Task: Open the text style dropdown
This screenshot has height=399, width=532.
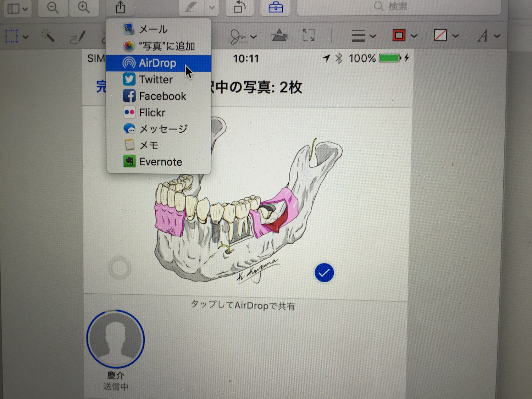Action: pyautogui.click(x=488, y=36)
